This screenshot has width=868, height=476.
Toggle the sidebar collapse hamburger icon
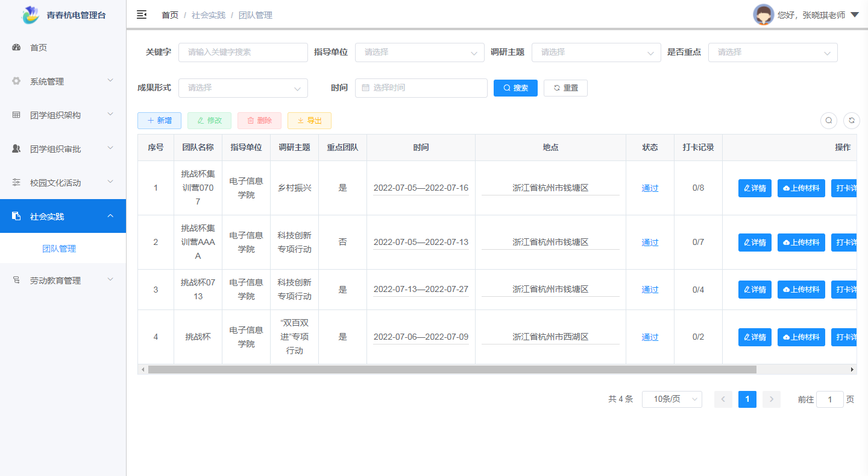tap(142, 15)
